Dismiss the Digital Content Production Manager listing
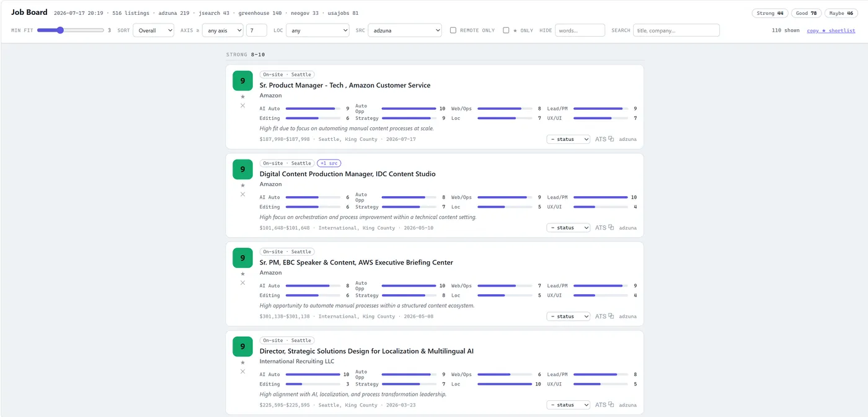This screenshot has width=868, height=417. point(242,194)
